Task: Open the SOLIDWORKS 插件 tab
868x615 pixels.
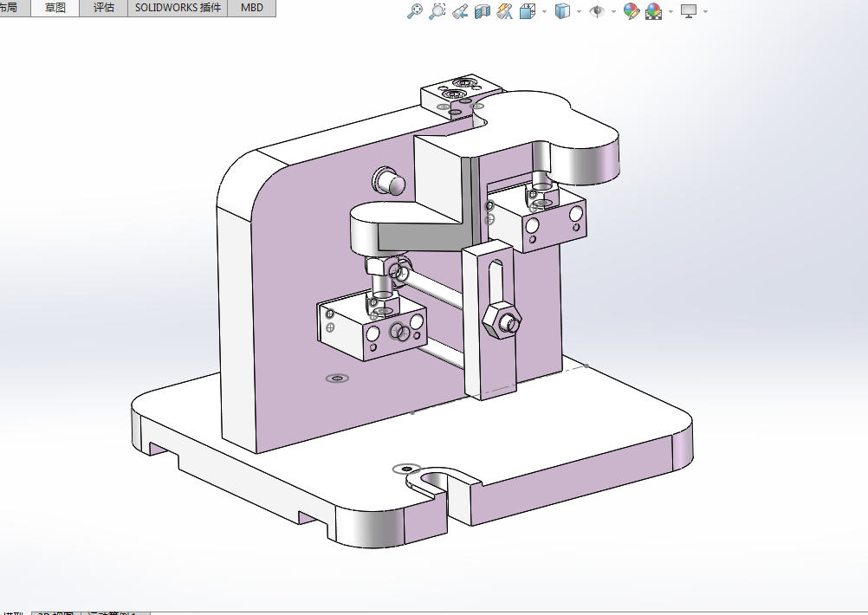Action: [178, 8]
